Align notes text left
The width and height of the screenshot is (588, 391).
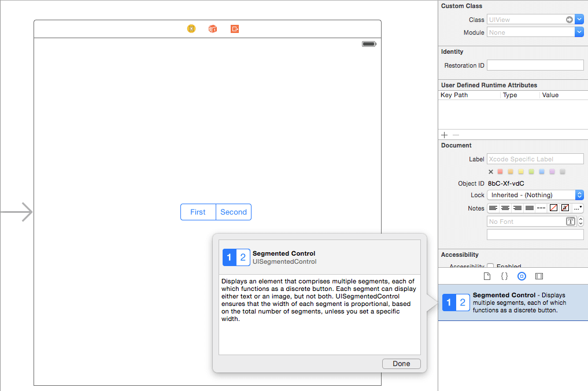(x=493, y=208)
